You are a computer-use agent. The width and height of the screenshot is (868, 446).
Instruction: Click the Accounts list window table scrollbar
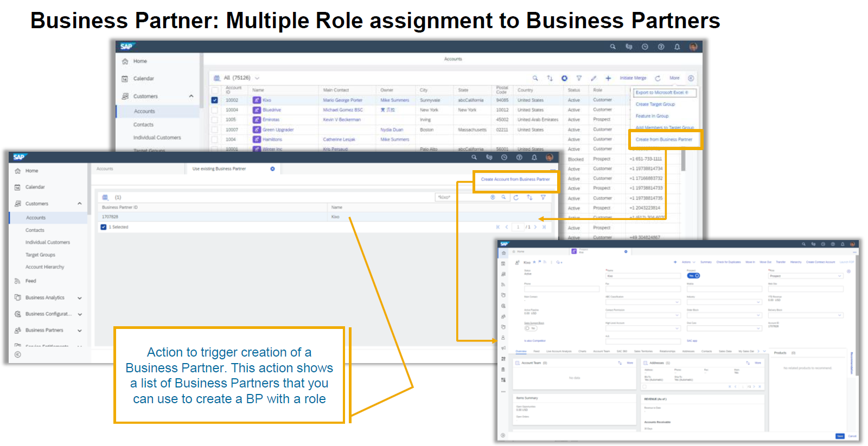[683, 160]
